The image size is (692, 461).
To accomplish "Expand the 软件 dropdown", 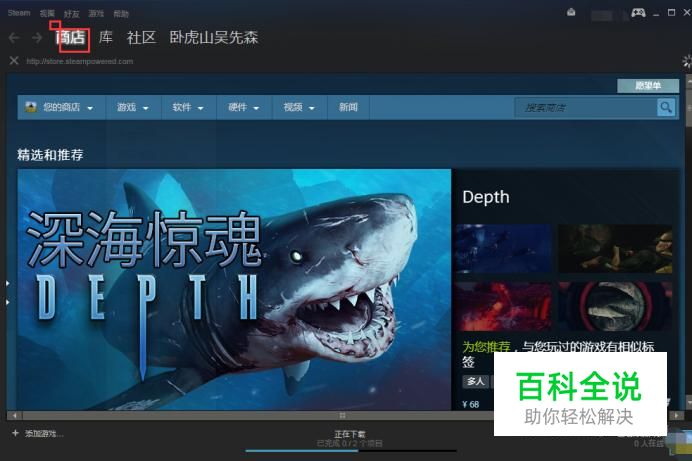I will [188, 107].
